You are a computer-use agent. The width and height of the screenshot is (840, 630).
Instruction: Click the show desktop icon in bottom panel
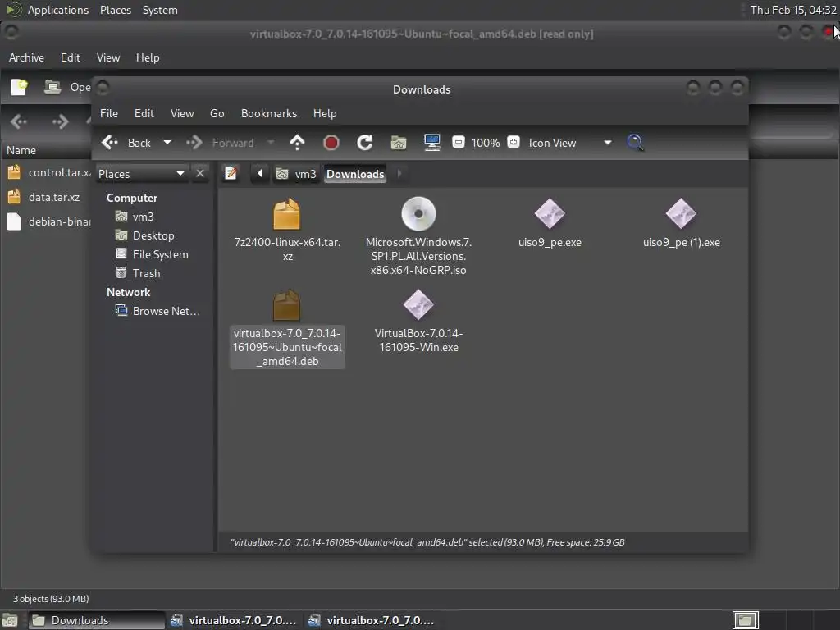click(10, 620)
